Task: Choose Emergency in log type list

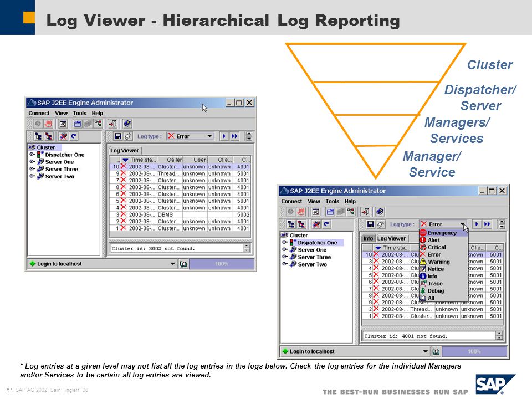Action: [442, 233]
